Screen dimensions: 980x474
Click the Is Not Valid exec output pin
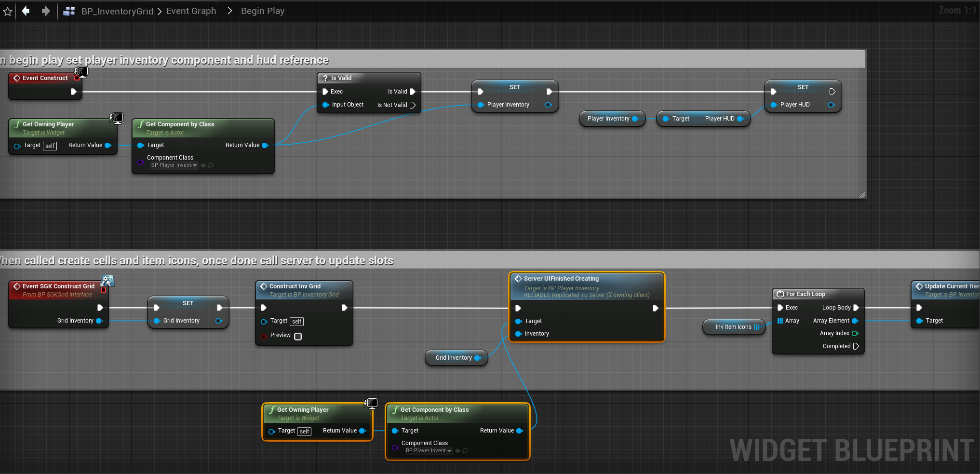[x=413, y=105]
